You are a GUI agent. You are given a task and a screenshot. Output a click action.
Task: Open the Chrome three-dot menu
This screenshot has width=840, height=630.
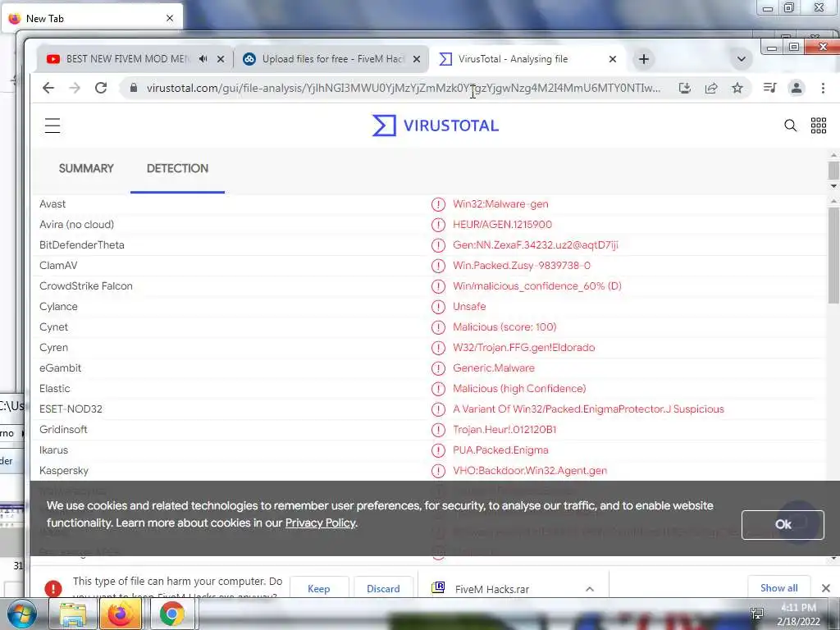tap(823, 88)
